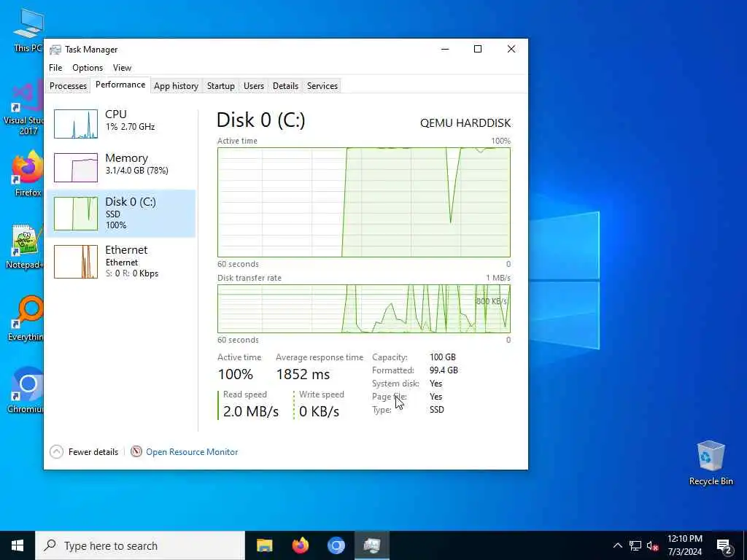Click the Disk 0 (C:) heading
The height and width of the screenshot is (560, 747).
pos(260,120)
